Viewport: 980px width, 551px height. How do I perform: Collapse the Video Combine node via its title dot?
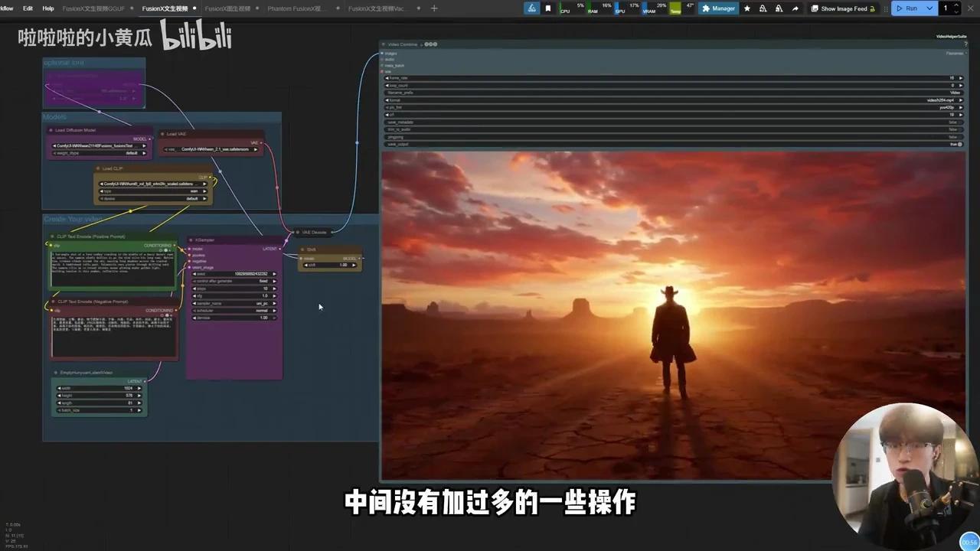click(x=384, y=44)
